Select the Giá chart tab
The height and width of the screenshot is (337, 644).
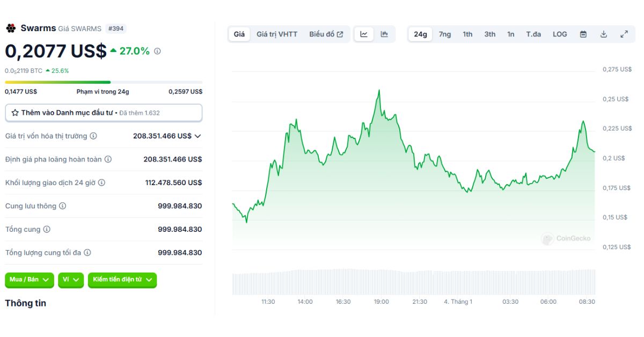pyautogui.click(x=239, y=34)
